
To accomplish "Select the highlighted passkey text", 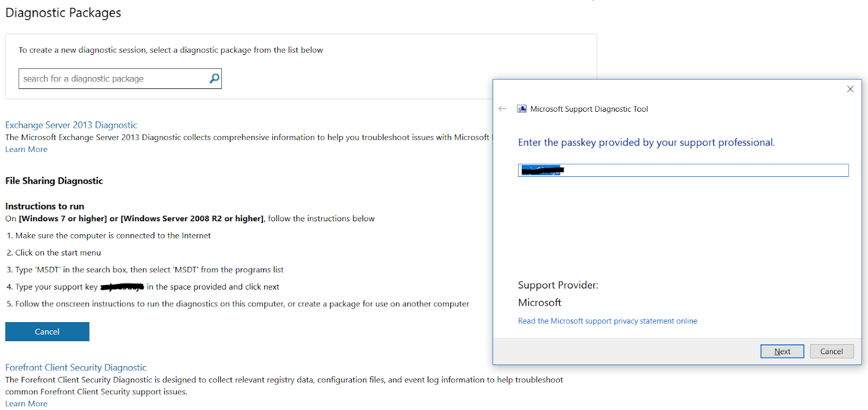I will 541,170.
